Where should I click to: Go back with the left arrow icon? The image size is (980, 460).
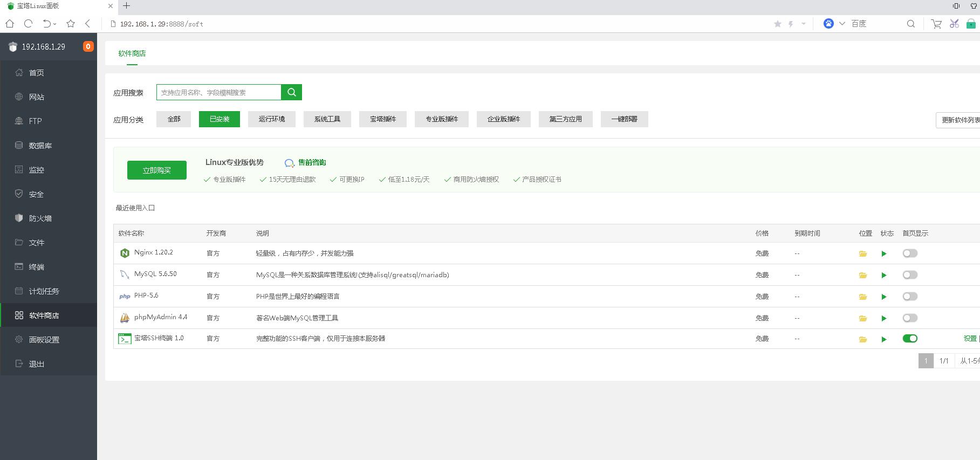pyautogui.click(x=88, y=24)
